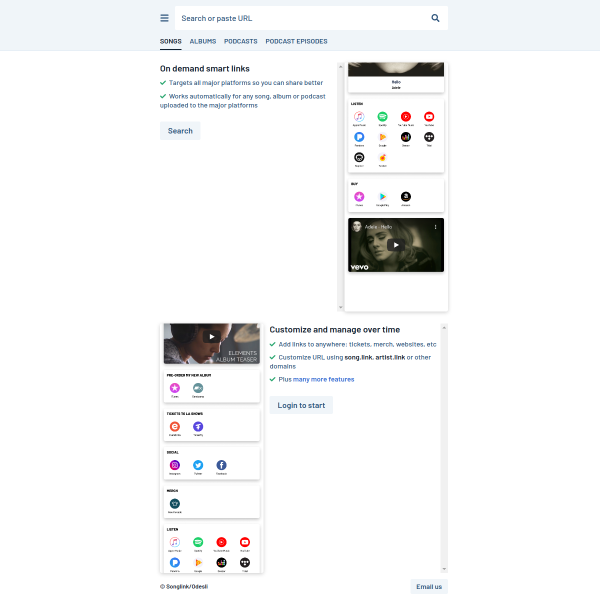
Task: Open the Podcast Episodes tab
Action: click(x=297, y=41)
